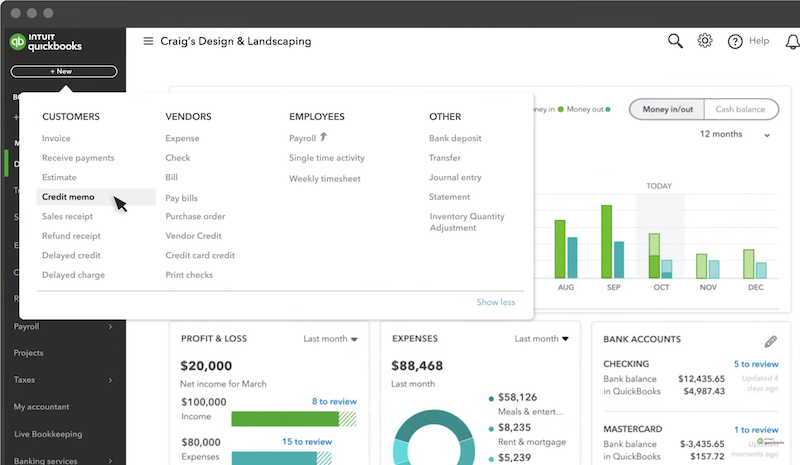Switch chart to Cash balance view
The width and height of the screenshot is (800, 465).
(740, 109)
